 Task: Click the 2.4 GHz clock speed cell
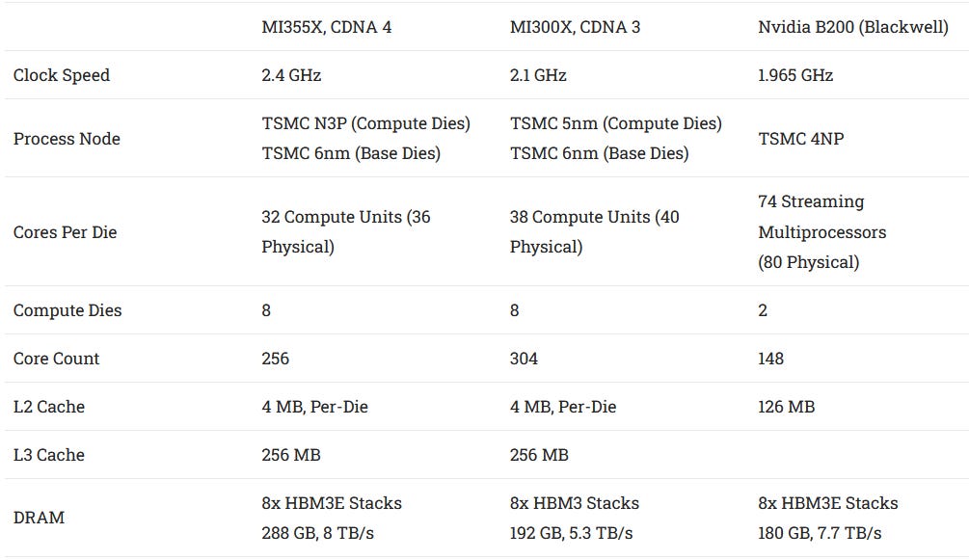[291, 75]
